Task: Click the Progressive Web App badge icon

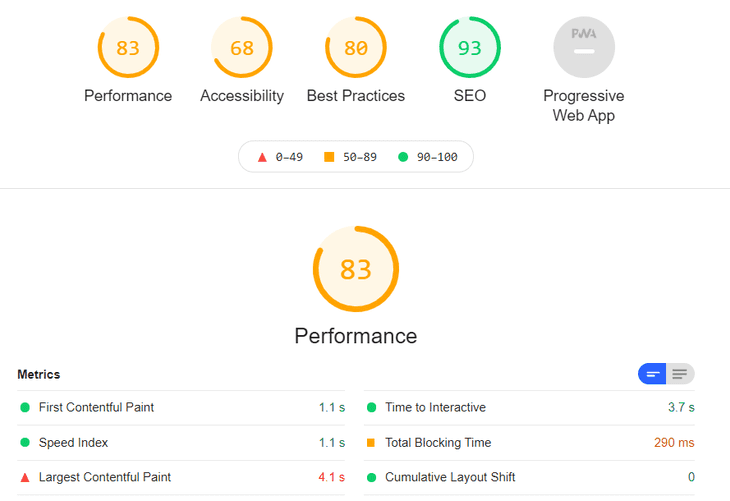Action: [x=584, y=48]
